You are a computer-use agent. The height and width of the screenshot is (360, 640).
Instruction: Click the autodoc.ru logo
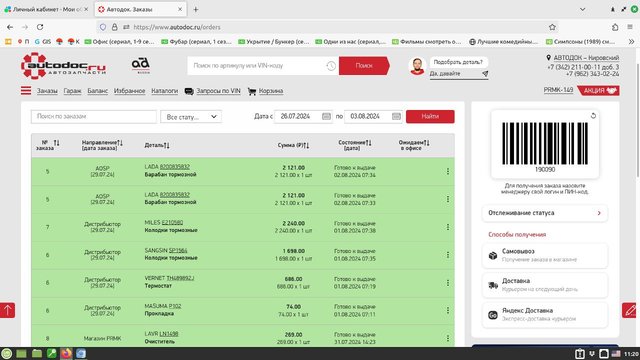[x=63, y=66]
